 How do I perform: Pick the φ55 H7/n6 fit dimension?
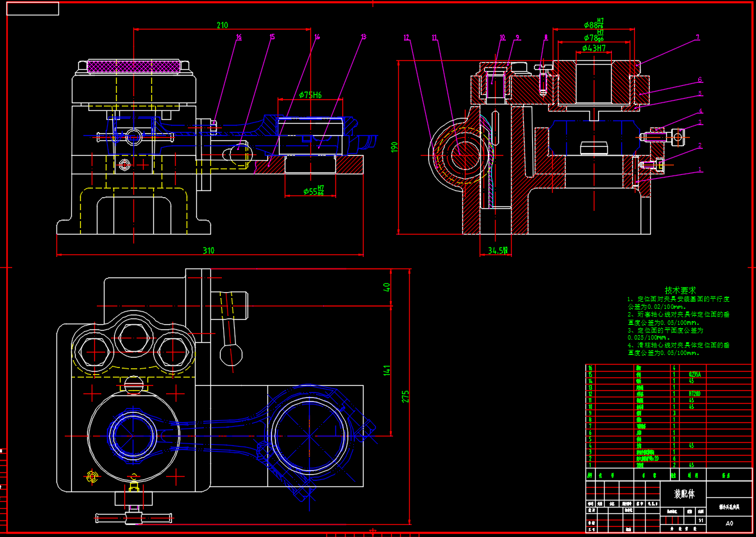(314, 192)
